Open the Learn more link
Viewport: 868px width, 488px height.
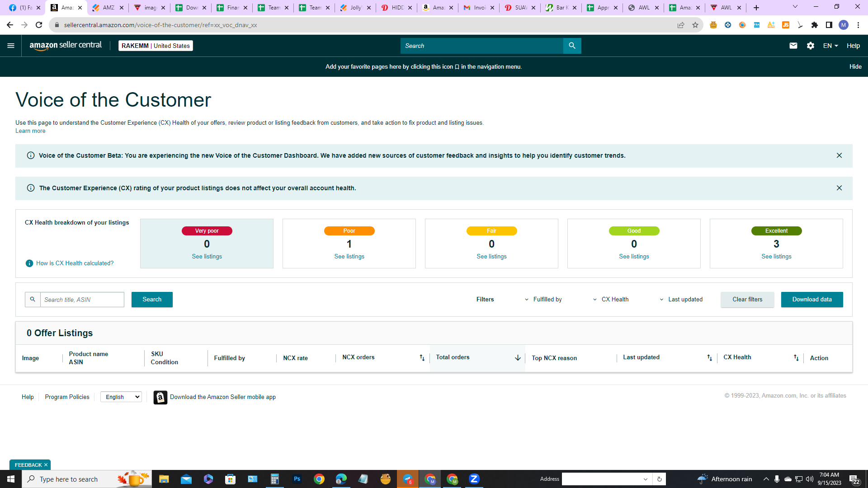tap(30, 131)
